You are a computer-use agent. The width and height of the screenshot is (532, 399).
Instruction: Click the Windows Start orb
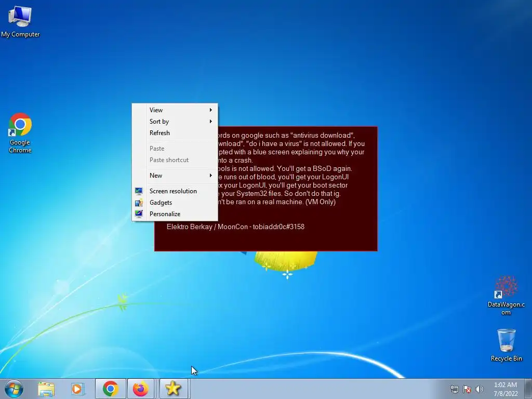pyautogui.click(x=14, y=389)
